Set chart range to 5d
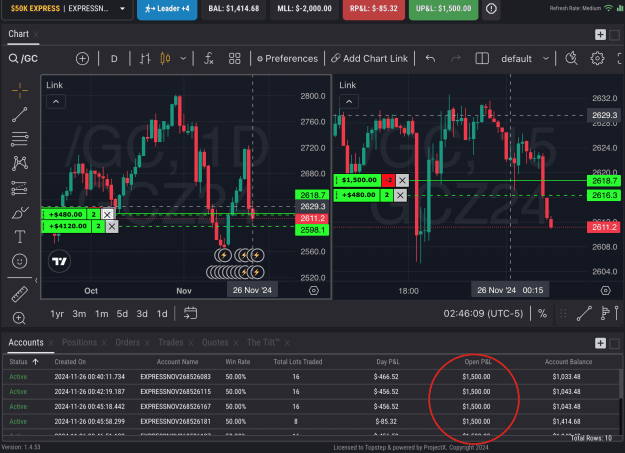625x453 pixels. click(x=122, y=314)
